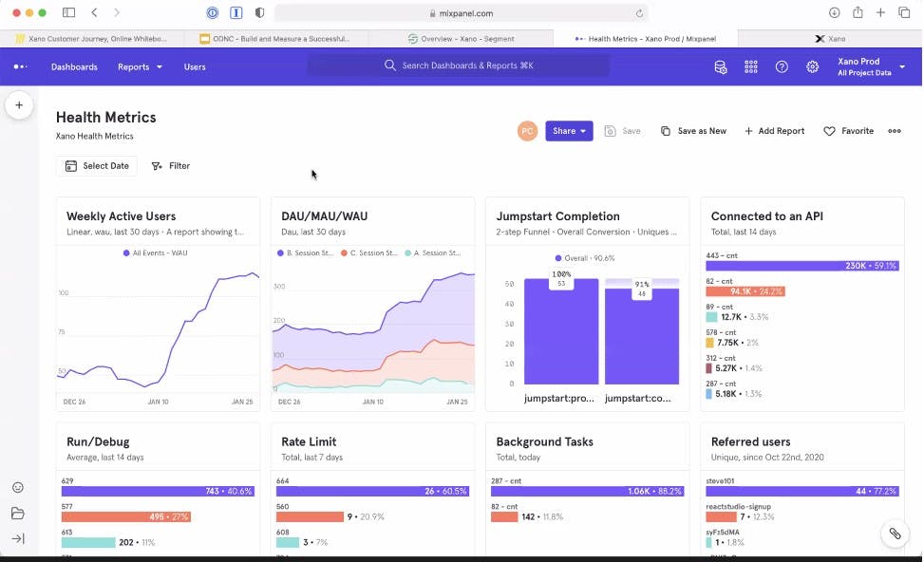Image resolution: width=924 pixels, height=562 pixels.
Task: Click the jumpstart:pro... funnel bar
Action: point(561,331)
